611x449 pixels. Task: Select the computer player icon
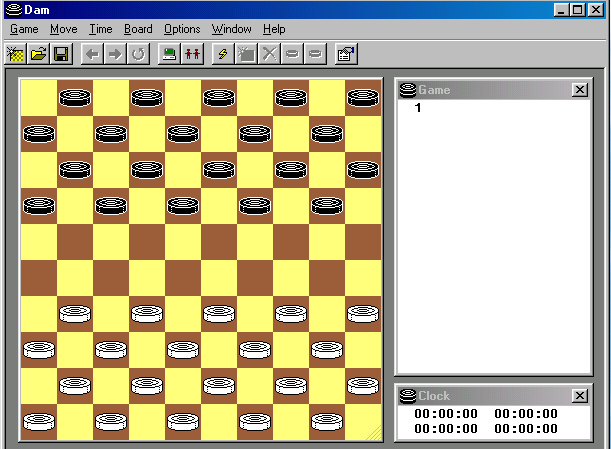pos(169,54)
